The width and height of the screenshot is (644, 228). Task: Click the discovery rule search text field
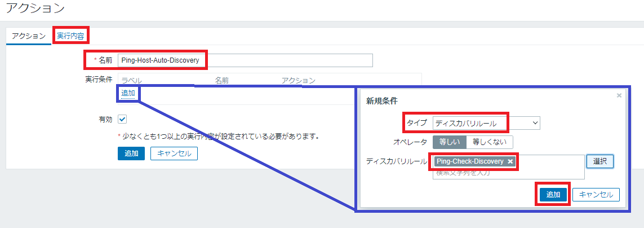(x=507, y=173)
